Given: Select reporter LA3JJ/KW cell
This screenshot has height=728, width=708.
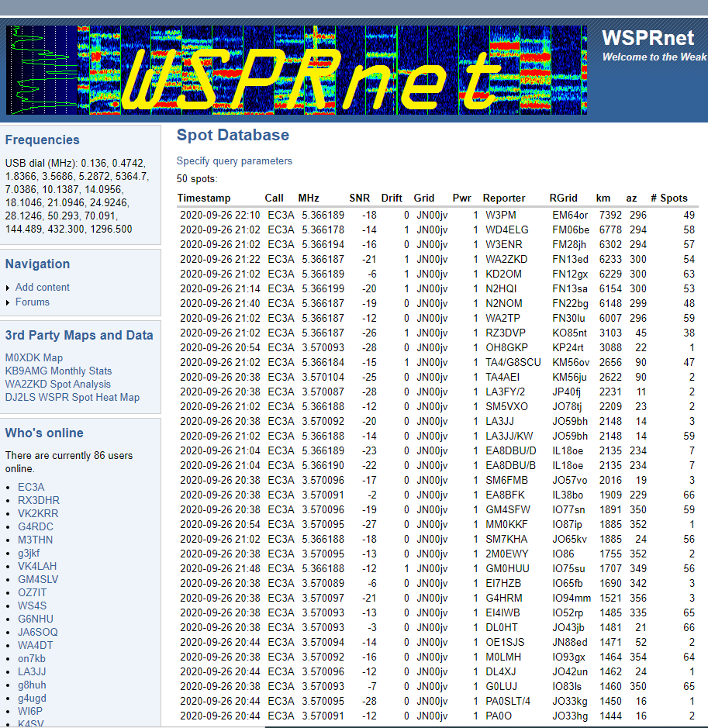Looking at the screenshot, I should pos(509,436).
